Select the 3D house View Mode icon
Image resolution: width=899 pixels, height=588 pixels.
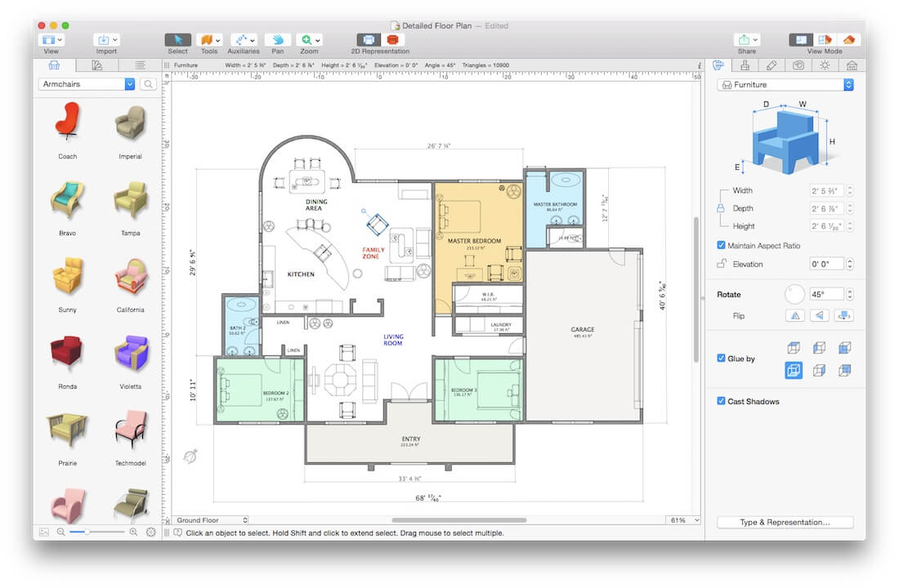[x=849, y=39]
